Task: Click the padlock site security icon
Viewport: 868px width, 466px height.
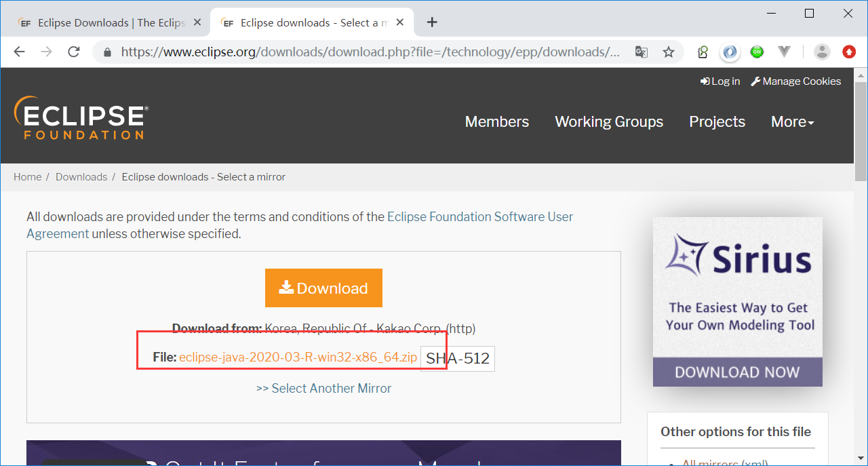Action: (107, 52)
